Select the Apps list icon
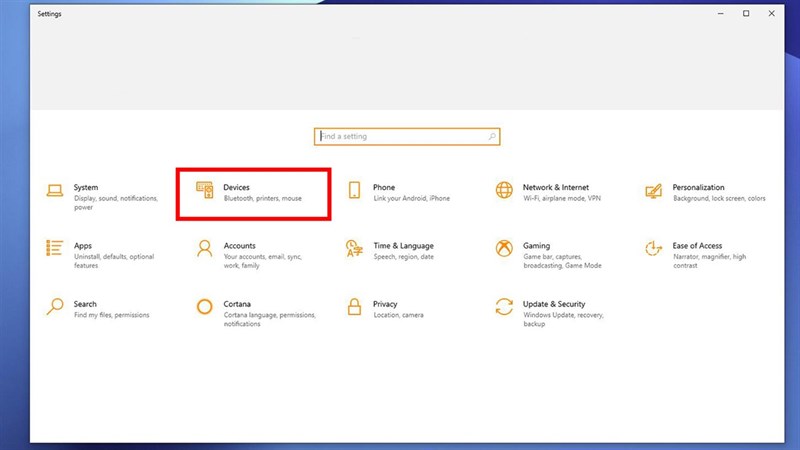Screen dimensions: 800x450 pyautogui.click(x=55, y=248)
